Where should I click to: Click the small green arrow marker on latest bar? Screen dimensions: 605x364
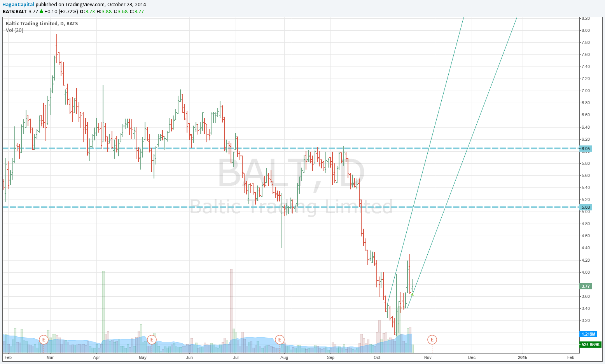pyautogui.click(x=412, y=294)
